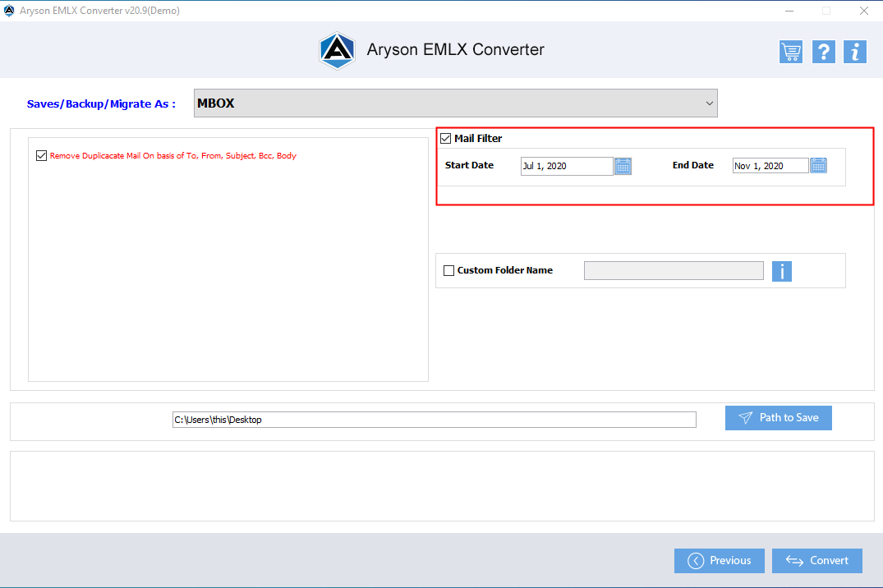Open the shopping cart purchase icon

(x=791, y=52)
